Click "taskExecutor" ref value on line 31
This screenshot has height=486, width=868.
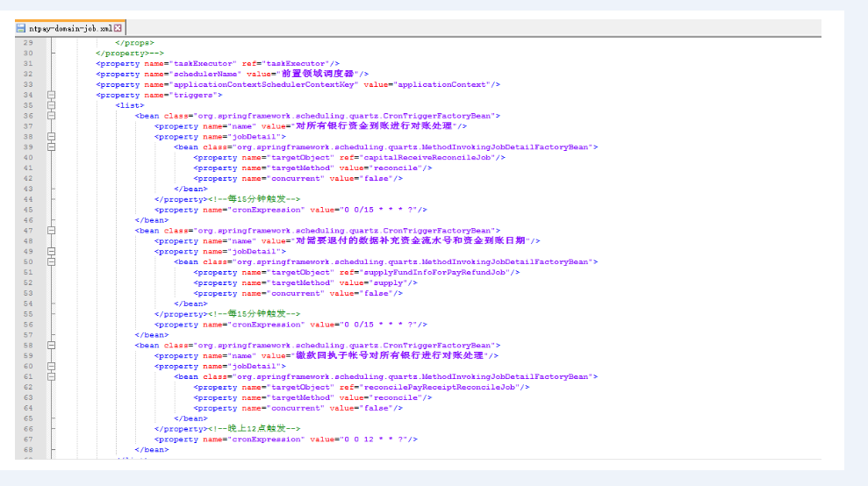click(x=296, y=64)
